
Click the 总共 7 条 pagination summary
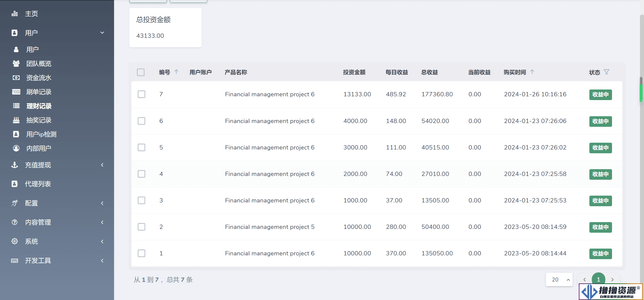click(x=180, y=280)
